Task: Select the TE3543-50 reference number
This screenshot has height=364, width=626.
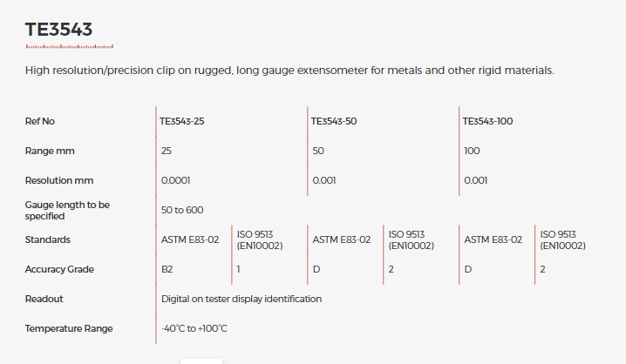Action: click(334, 121)
